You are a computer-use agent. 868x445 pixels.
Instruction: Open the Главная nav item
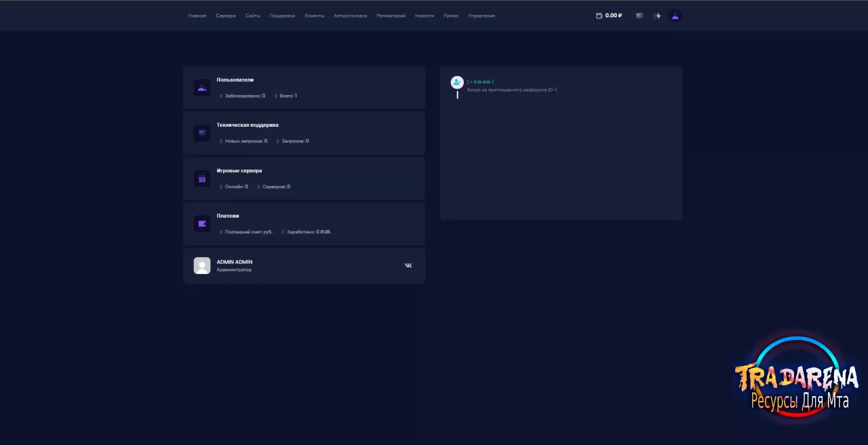pyautogui.click(x=197, y=16)
